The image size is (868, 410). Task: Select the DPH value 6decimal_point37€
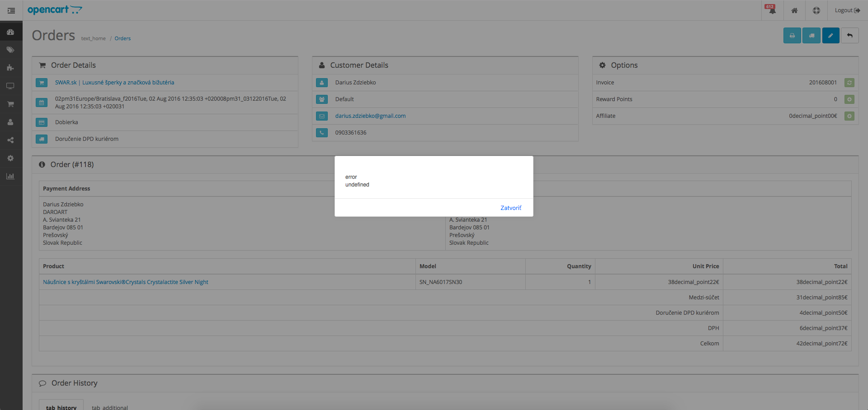(x=823, y=328)
